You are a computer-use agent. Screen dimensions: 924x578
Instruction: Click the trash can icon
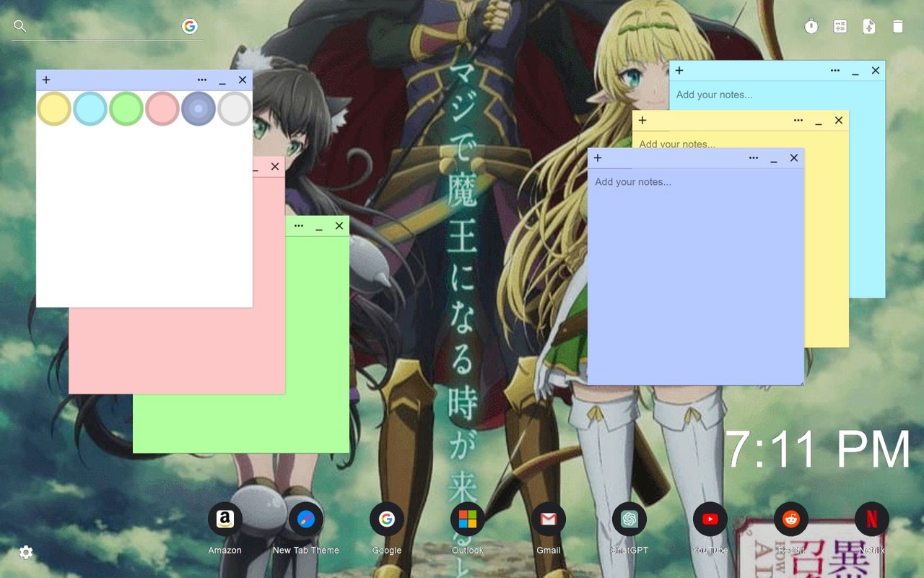(x=898, y=27)
